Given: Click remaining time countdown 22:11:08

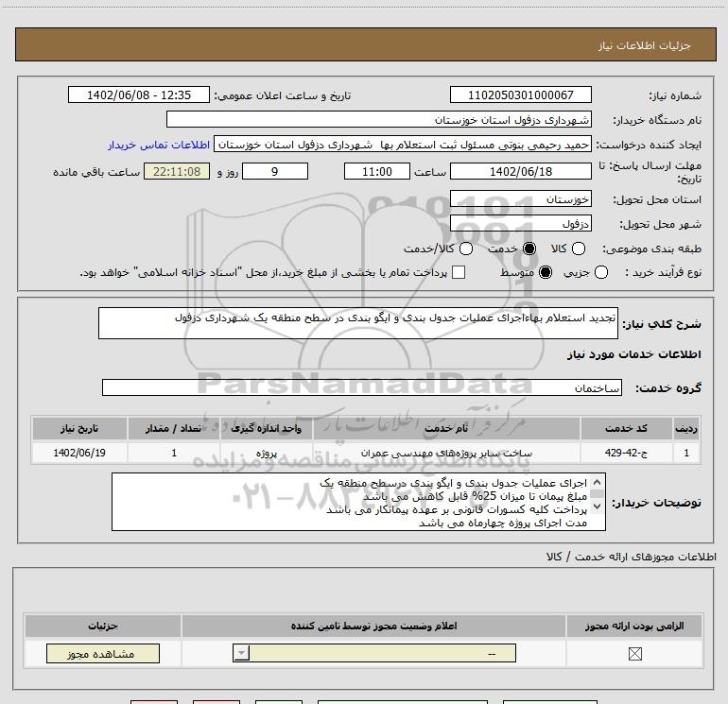Looking at the screenshot, I should pos(177,171).
